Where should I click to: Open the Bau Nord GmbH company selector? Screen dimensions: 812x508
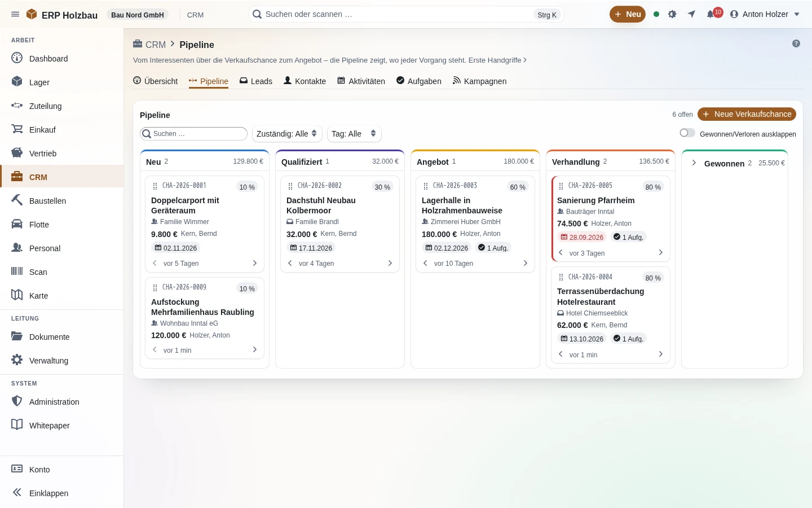138,15
